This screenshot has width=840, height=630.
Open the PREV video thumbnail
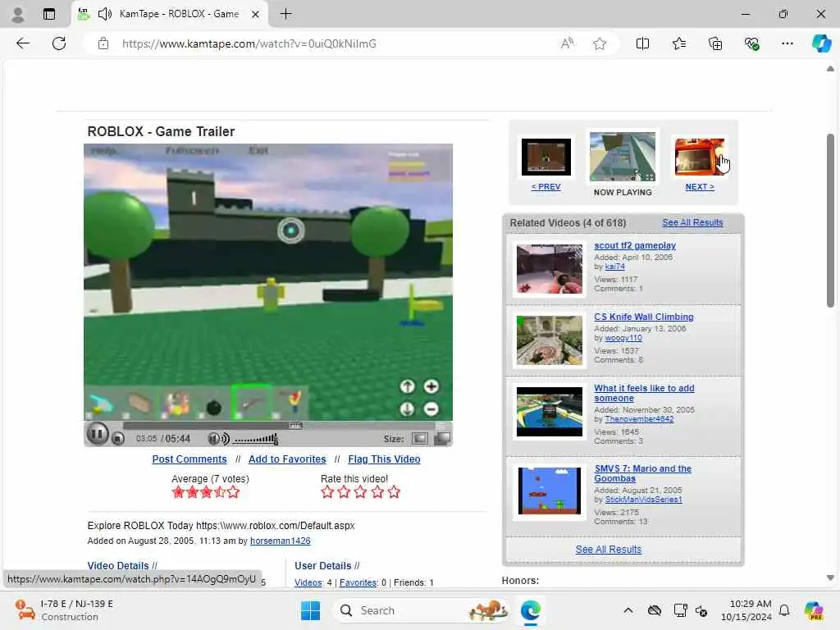click(x=546, y=157)
